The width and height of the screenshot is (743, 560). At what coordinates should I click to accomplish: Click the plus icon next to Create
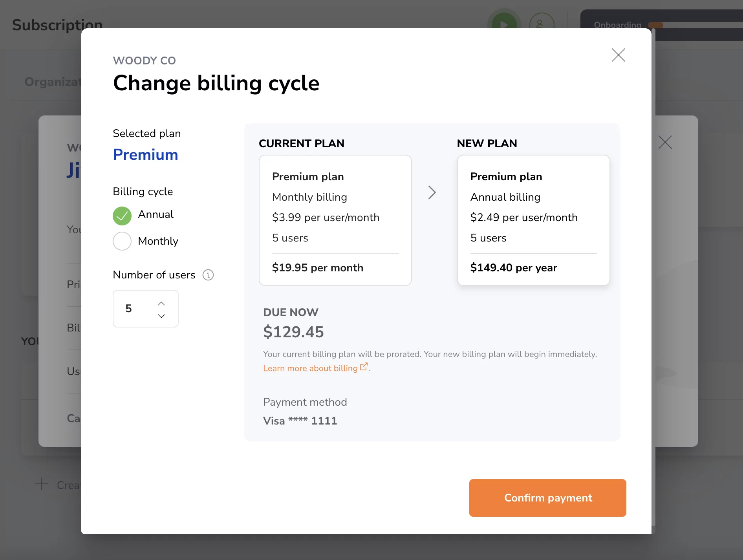pyautogui.click(x=42, y=484)
